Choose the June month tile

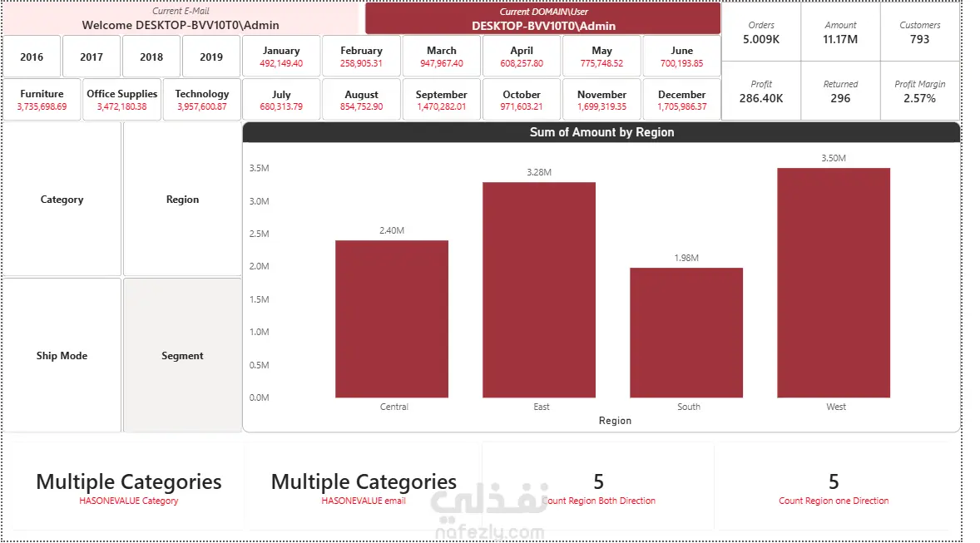[681, 57]
